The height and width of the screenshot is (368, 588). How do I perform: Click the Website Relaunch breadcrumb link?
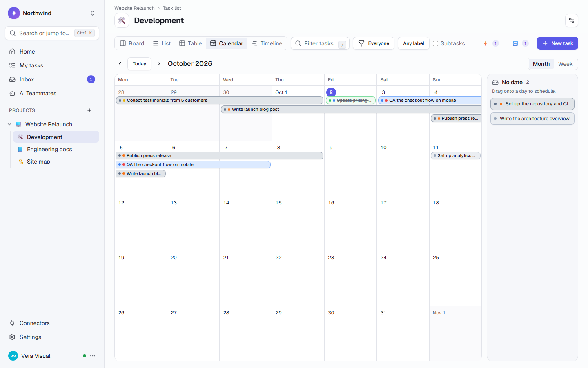(x=134, y=8)
